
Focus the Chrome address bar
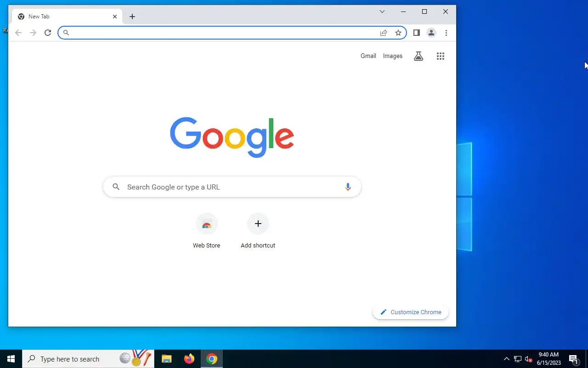coord(232,33)
